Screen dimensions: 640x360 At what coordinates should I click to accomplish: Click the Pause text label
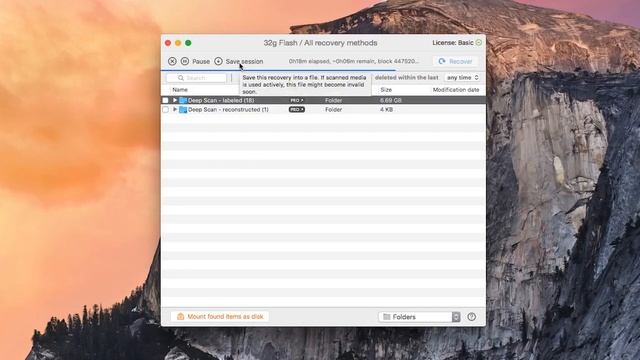[201, 62]
